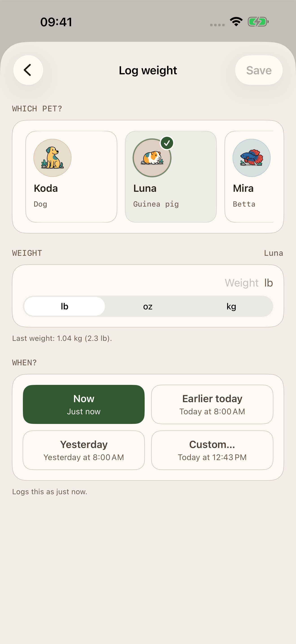Image resolution: width=296 pixels, height=644 pixels.
Task: Tap Luna's guinea pig avatar
Action: coord(152,158)
